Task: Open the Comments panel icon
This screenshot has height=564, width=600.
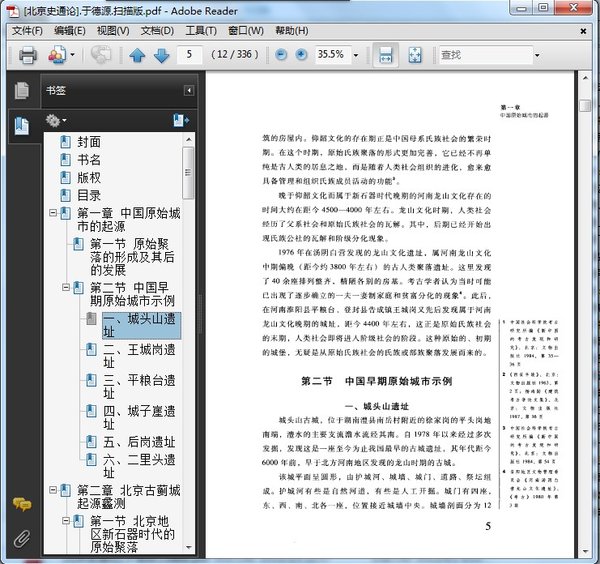Action: click(x=20, y=505)
